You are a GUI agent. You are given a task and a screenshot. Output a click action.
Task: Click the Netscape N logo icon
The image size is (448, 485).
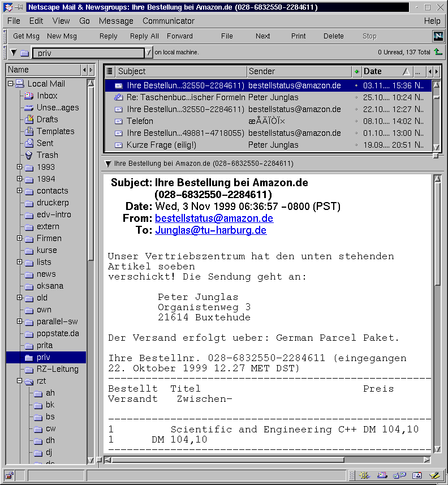click(x=438, y=36)
